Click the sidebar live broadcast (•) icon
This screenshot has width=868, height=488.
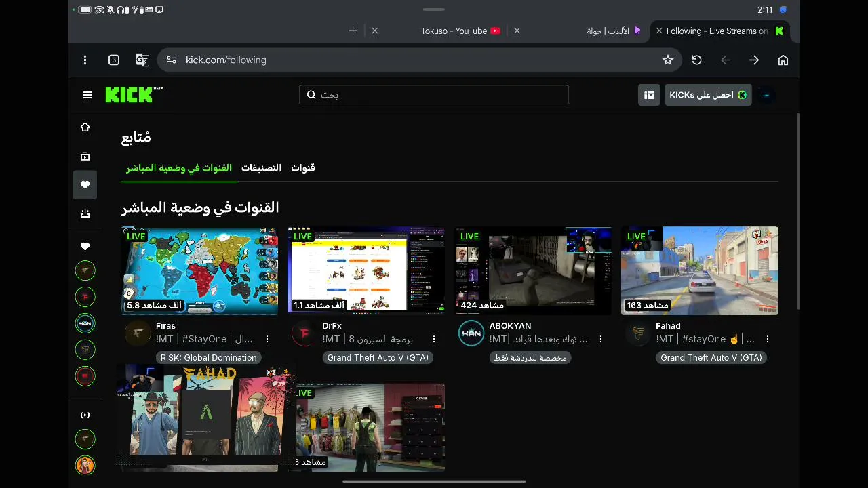click(x=85, y=415)
